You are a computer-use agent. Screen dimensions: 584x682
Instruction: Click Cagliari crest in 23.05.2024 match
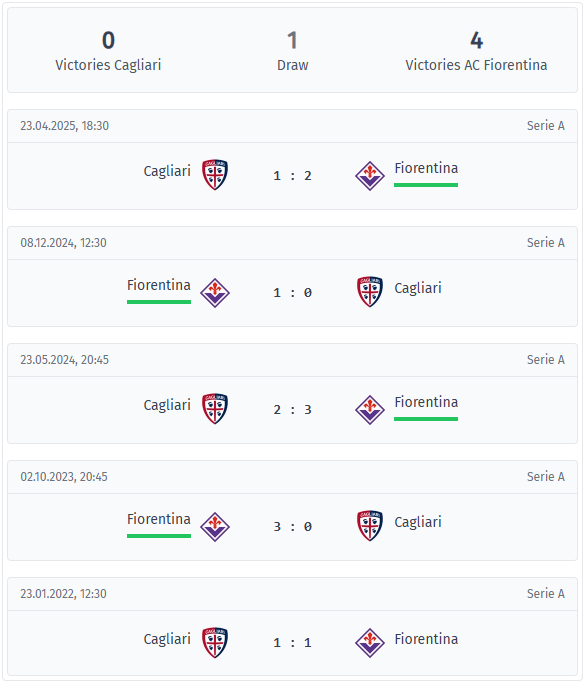point(215,409)
